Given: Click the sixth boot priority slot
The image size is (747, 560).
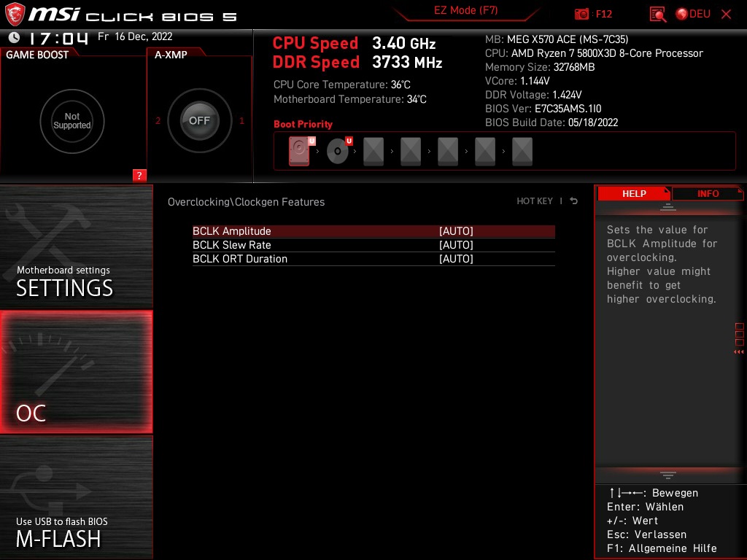Looking at the screenshot, I should click(x=485, y=152).
